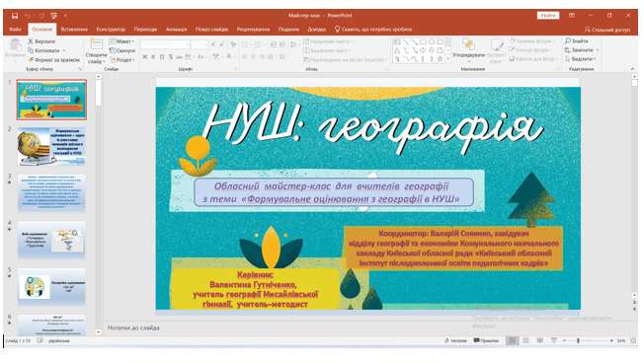The image size is (644, 363).
Task: Create a new slide with Створити слайд
Action: point(96,51)
